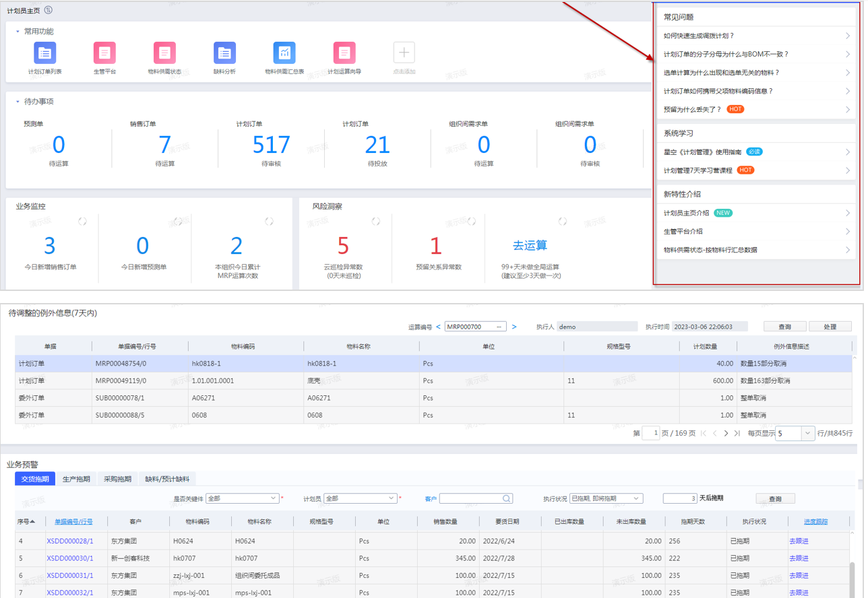The image size is (868, 598).
Task: Open the 缺料分析 shortcut icon
Action: (224, 53)
